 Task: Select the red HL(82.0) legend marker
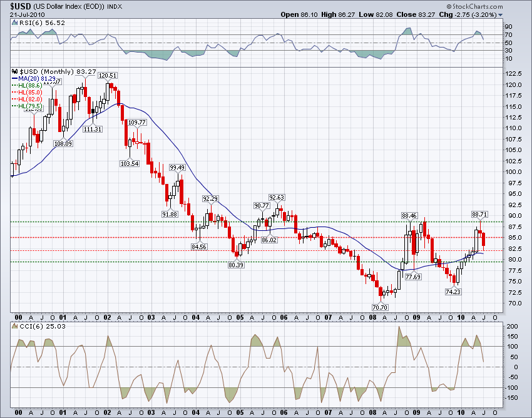(x=14, y=99)
